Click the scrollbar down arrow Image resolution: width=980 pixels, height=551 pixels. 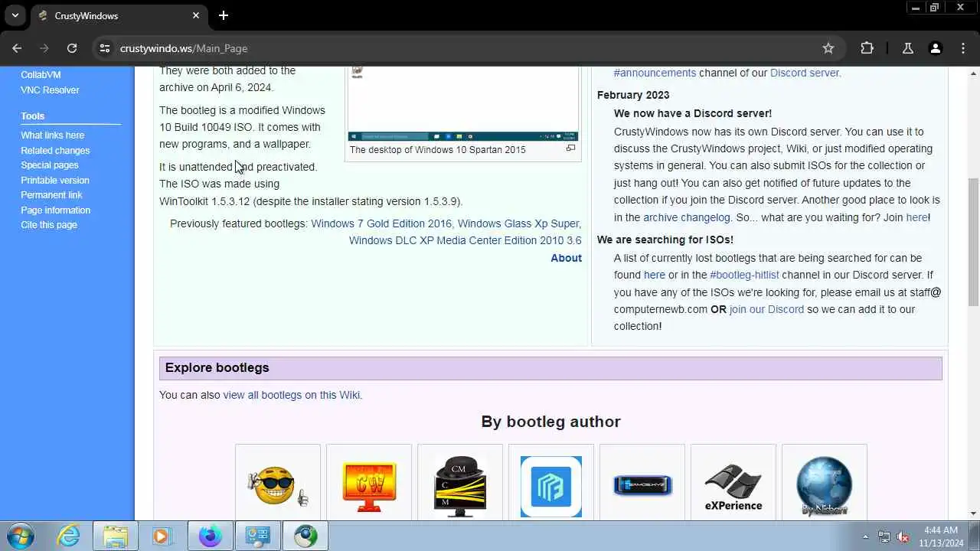pyautogui.click(x=973, y=514)
